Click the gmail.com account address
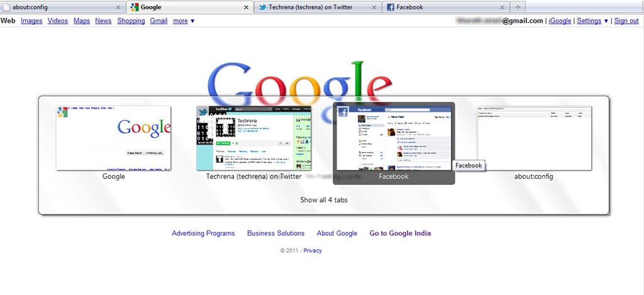Image resolution: width=644 pixels, height=295 pixels. point(499,21)
